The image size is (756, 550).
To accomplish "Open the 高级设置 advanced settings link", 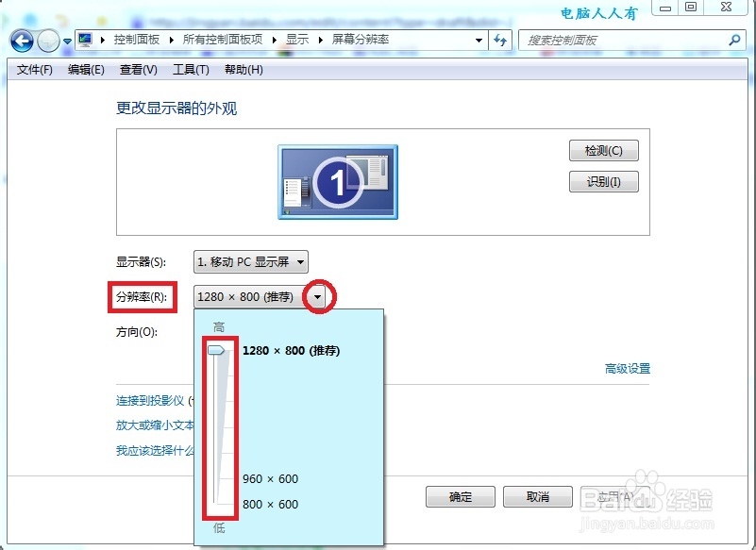I will pos(626,369).
